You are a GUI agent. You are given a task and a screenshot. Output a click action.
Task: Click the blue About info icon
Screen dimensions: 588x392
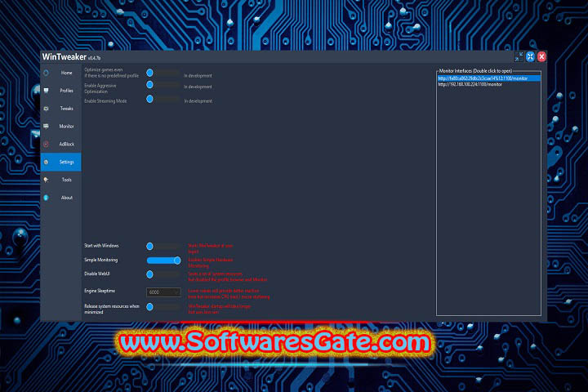46,198
